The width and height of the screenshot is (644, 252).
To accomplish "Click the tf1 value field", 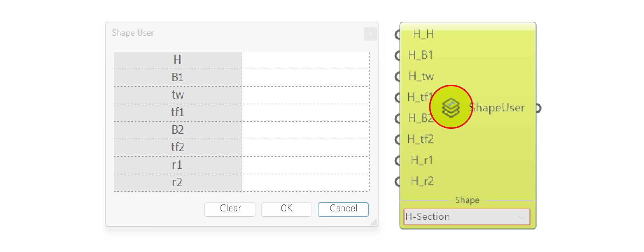I will [305, 113].
